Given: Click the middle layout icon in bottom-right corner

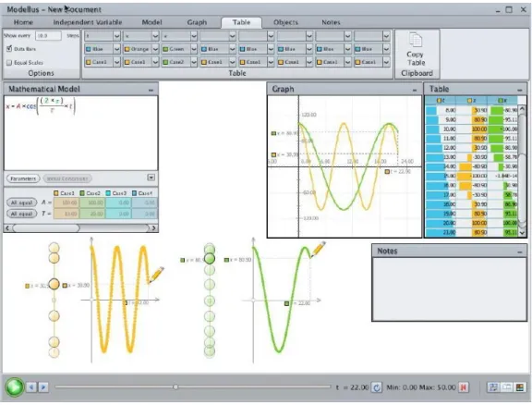Looking at the screenshot, I should point(506,387).
